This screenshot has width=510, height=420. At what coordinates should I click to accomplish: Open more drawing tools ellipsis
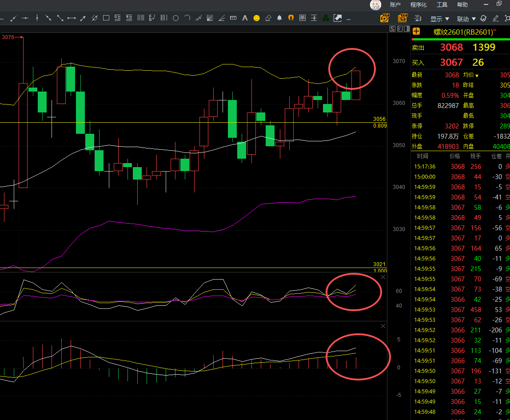349,20
